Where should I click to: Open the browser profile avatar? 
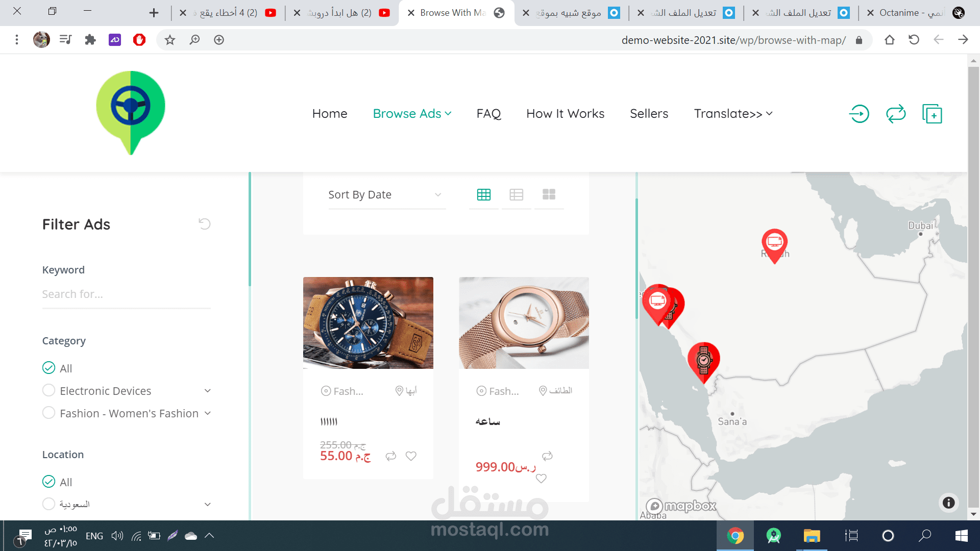tap(41, 40)
